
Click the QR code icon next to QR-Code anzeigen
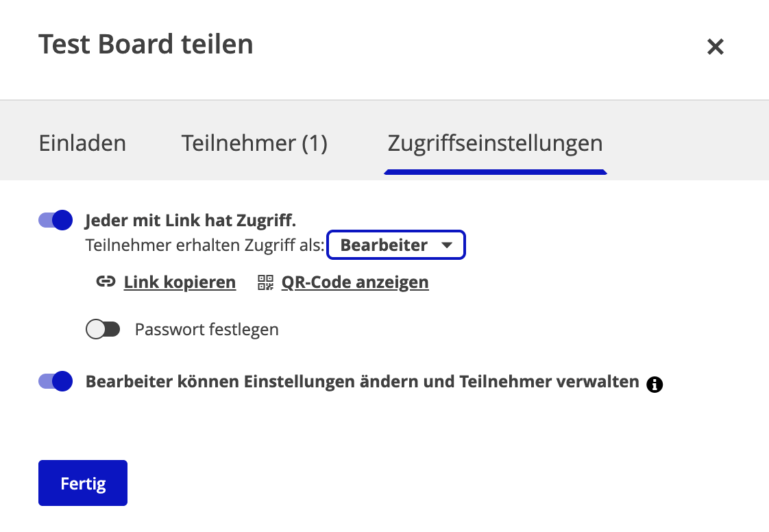(264, 282)
